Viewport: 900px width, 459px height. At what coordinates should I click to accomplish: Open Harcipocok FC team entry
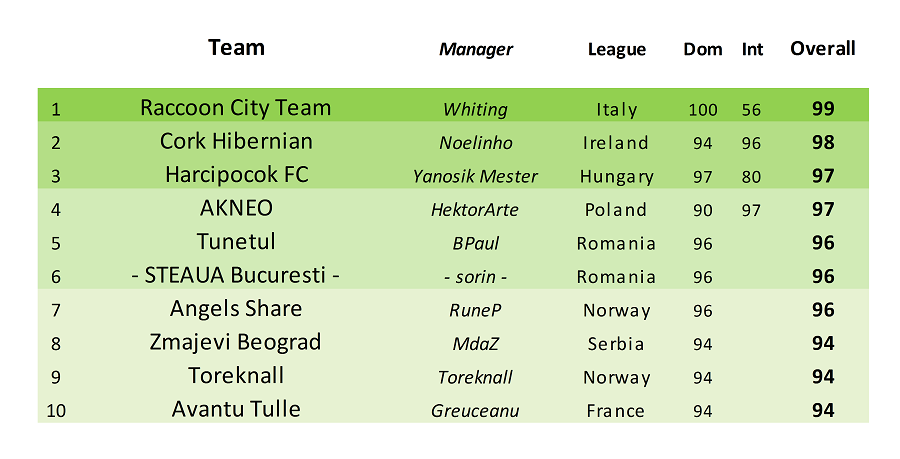[236, 174]
